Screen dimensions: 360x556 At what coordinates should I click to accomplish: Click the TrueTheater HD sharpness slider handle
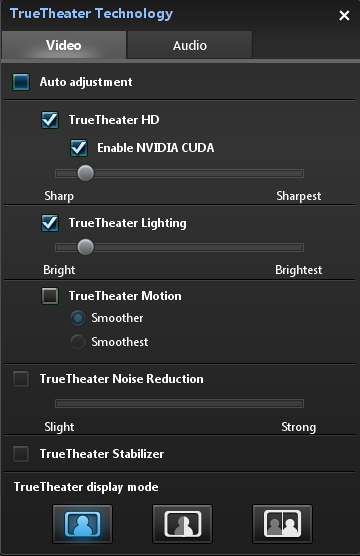click(85, 173)
